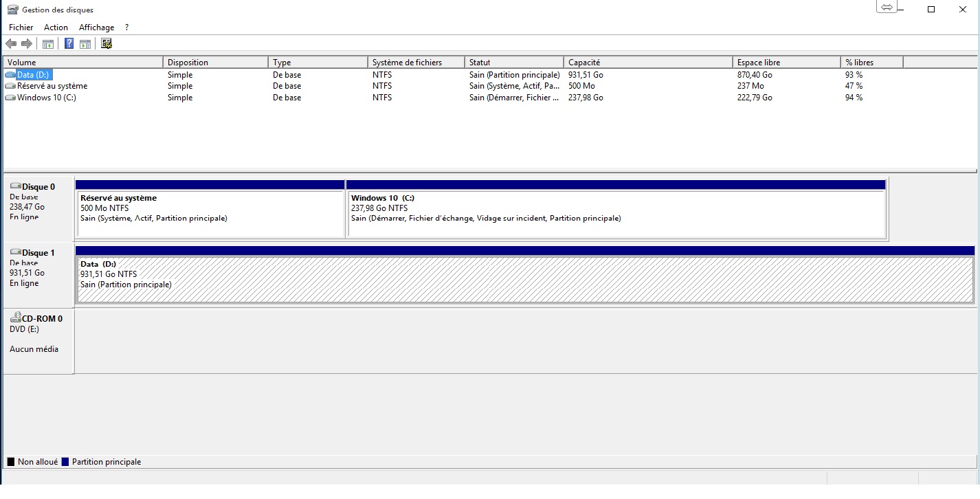Click the Système de fichiers column header
980x499 pixels.
407,63
